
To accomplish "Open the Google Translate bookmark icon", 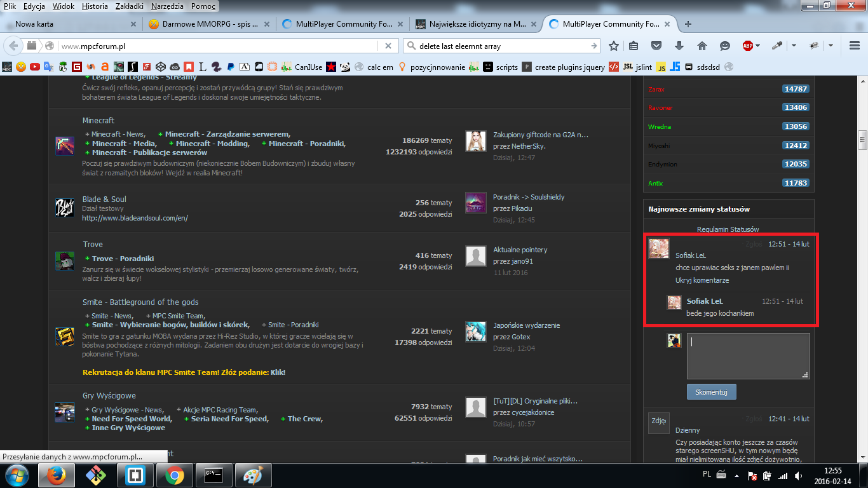I will click(48, 67).
